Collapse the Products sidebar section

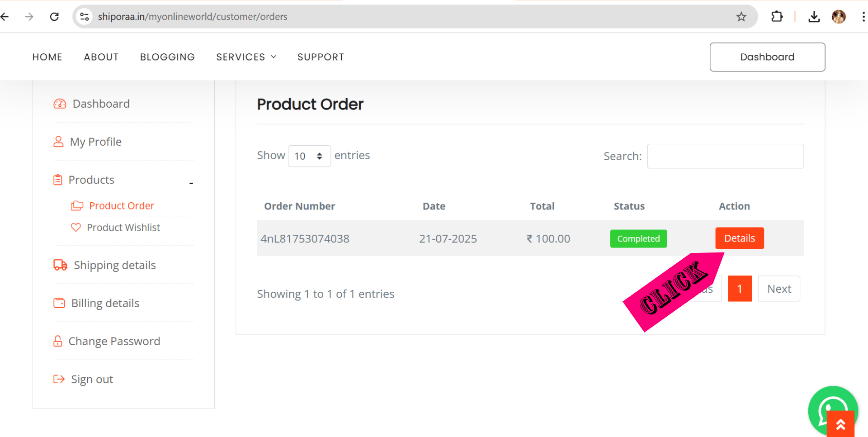tap(191, 183)
